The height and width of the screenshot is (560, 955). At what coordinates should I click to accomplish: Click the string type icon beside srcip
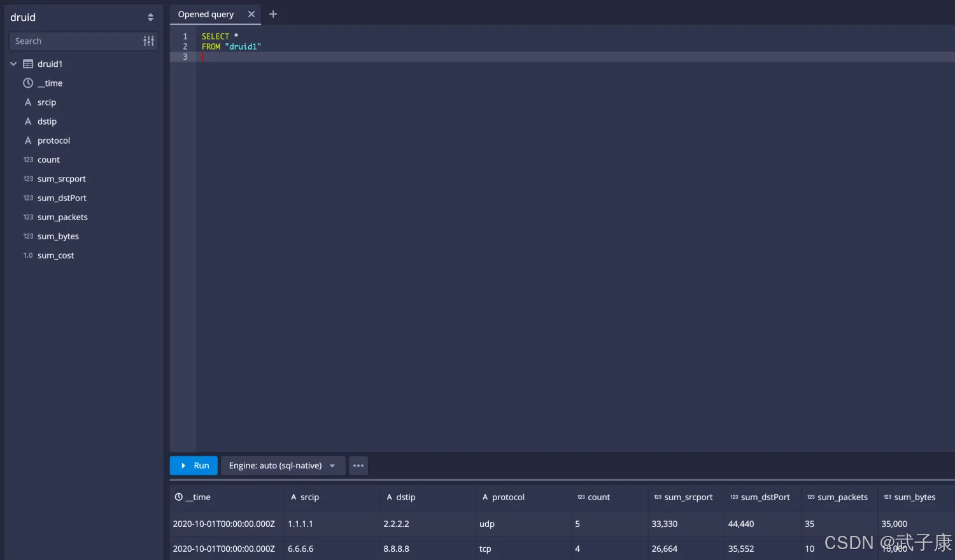pos(28,102)
